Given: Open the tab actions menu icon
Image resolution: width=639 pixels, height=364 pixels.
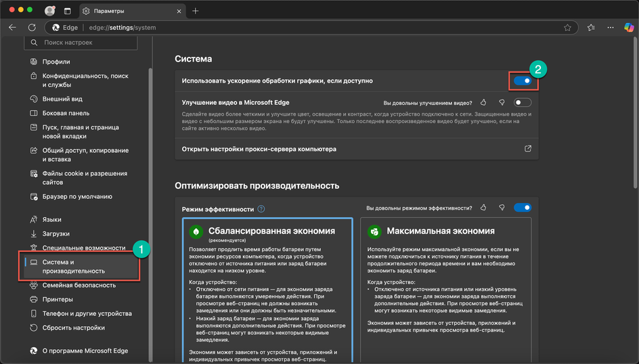Looking at the screenshot, I should coord(67,11).
